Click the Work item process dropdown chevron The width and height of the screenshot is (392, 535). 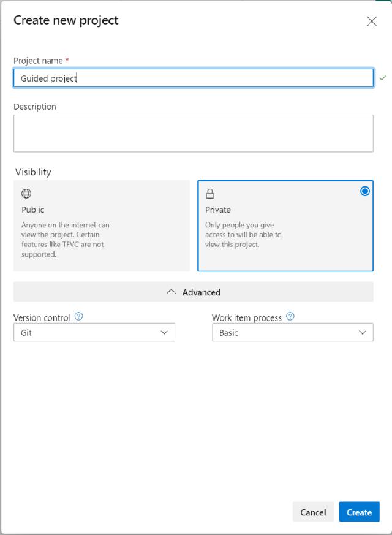[x=363, y=332]
